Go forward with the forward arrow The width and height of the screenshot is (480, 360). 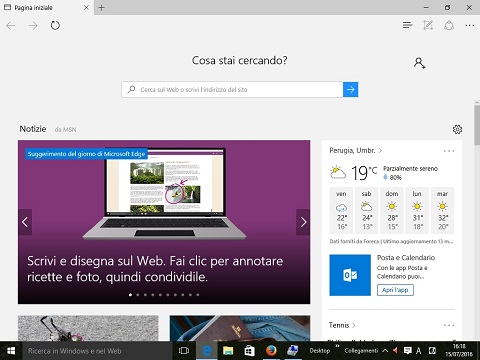[33, 26]
